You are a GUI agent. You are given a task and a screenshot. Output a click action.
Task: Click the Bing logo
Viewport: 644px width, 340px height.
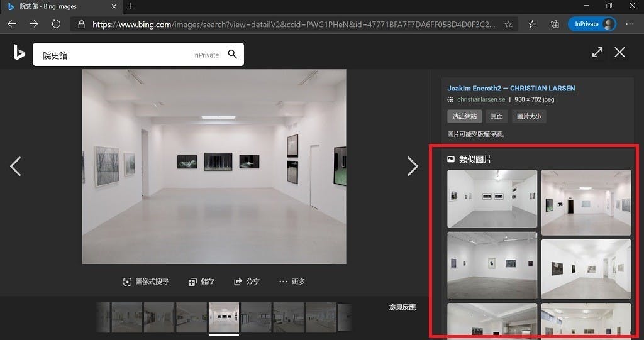click(x=19, y=53)
